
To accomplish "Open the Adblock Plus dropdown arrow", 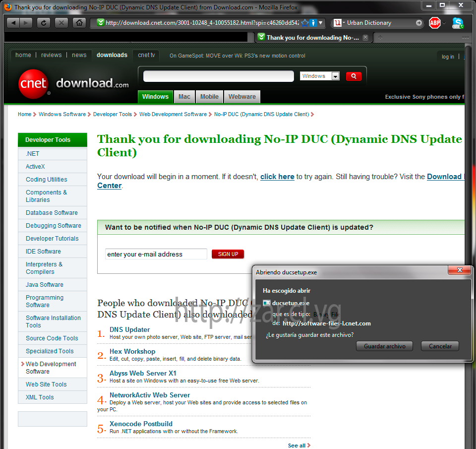I will [x=444, y=23].
